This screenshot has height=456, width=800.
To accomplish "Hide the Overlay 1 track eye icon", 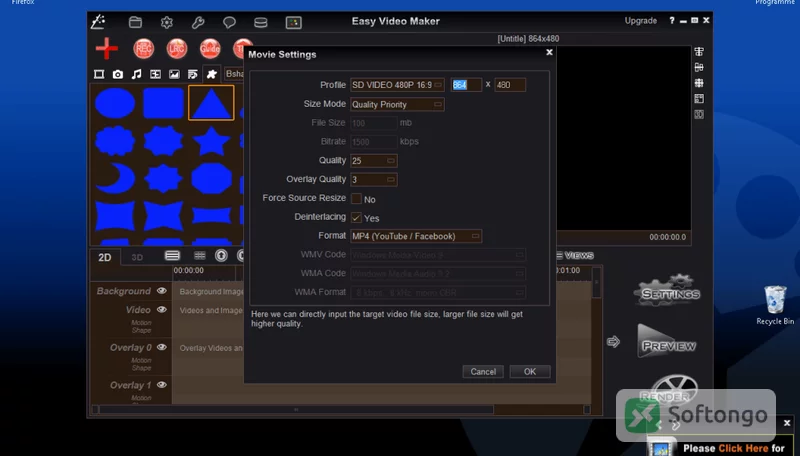I will 162,385.
